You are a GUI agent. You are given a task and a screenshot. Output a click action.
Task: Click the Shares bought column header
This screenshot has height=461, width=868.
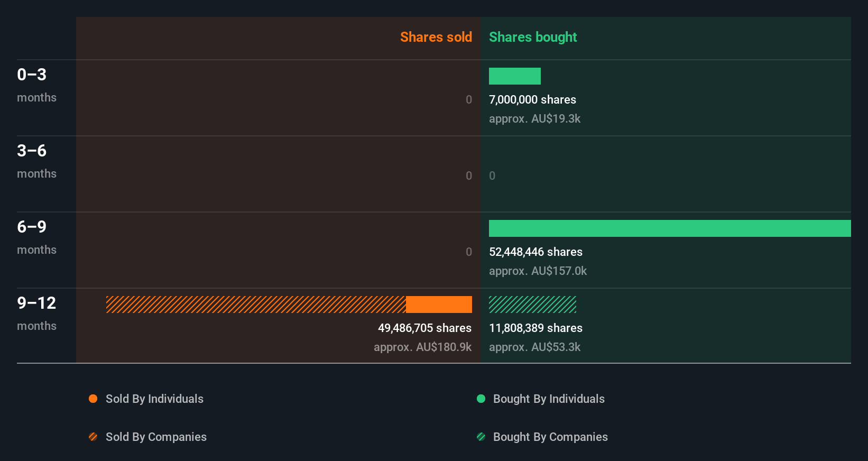(533, 37)
